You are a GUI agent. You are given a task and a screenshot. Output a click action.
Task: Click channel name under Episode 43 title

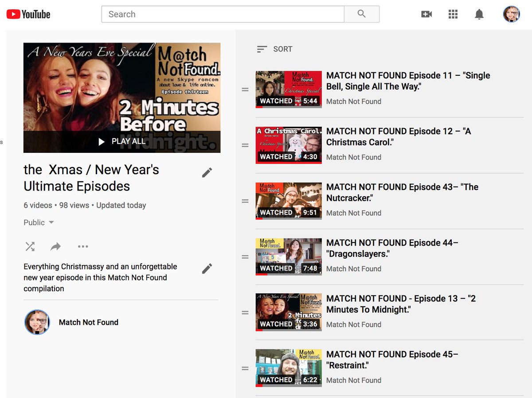click(x=354, y=213)
